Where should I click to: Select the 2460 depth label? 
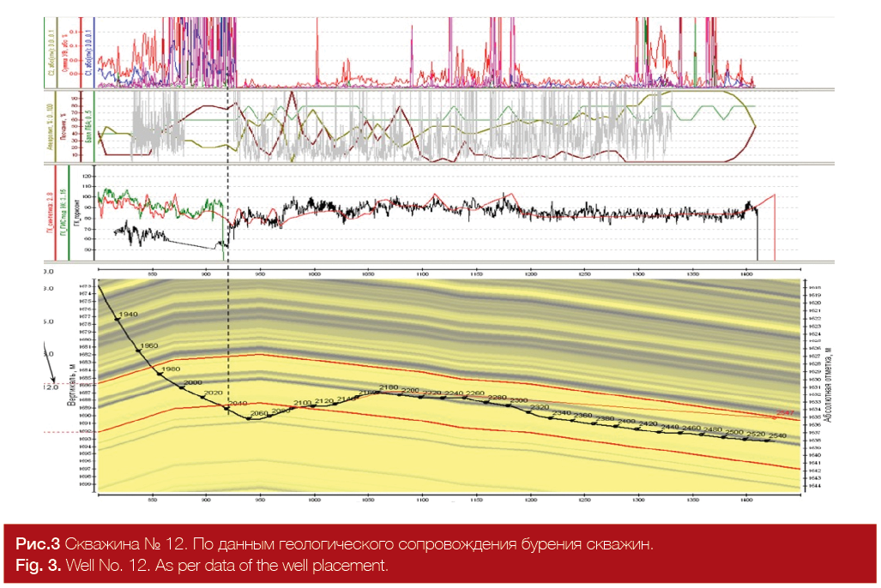click(691, 429)
